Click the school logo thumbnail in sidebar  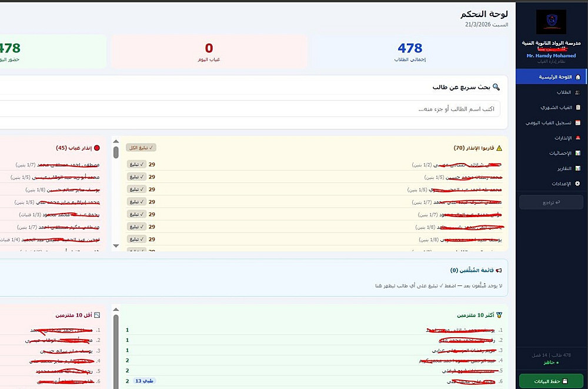[551, 22]
